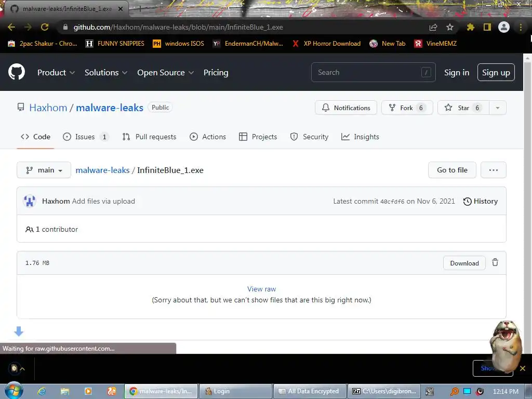Open FUNNY SNIPPIES bookmark
This screenshot has width=532, height=399.
tap(115, 44)
